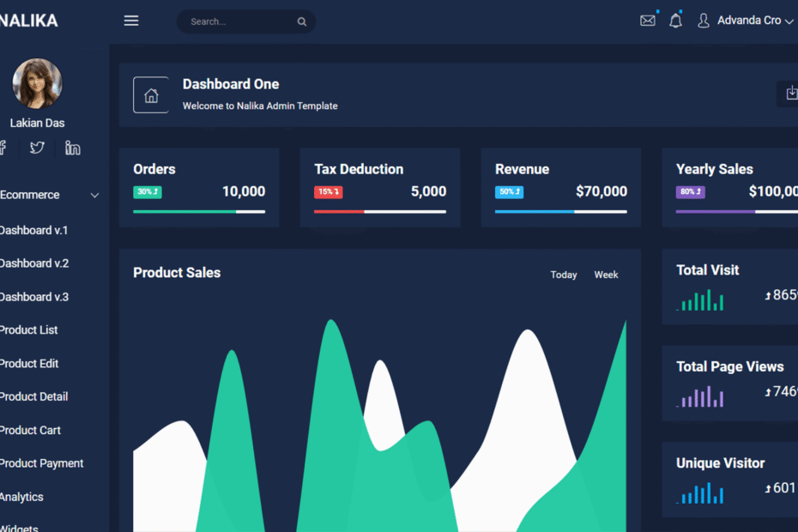
Task: Click the Twitter icon under Lakian Das
Action: (37, 148)
